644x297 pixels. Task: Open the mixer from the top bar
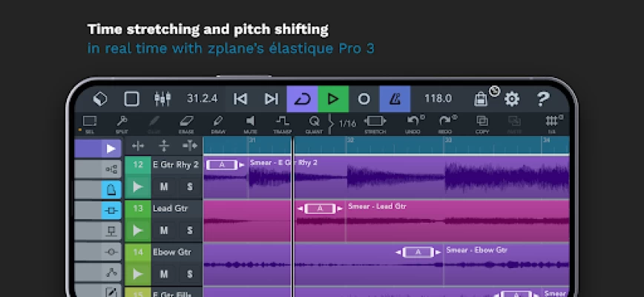pos(162,99)
